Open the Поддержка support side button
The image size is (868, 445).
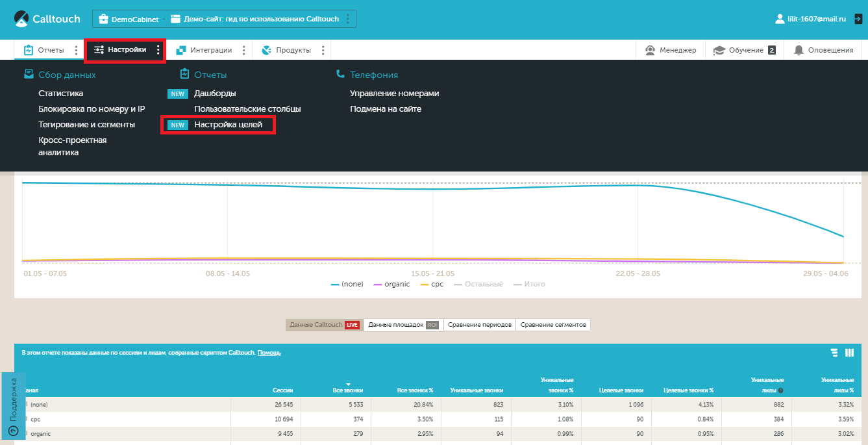13,406
